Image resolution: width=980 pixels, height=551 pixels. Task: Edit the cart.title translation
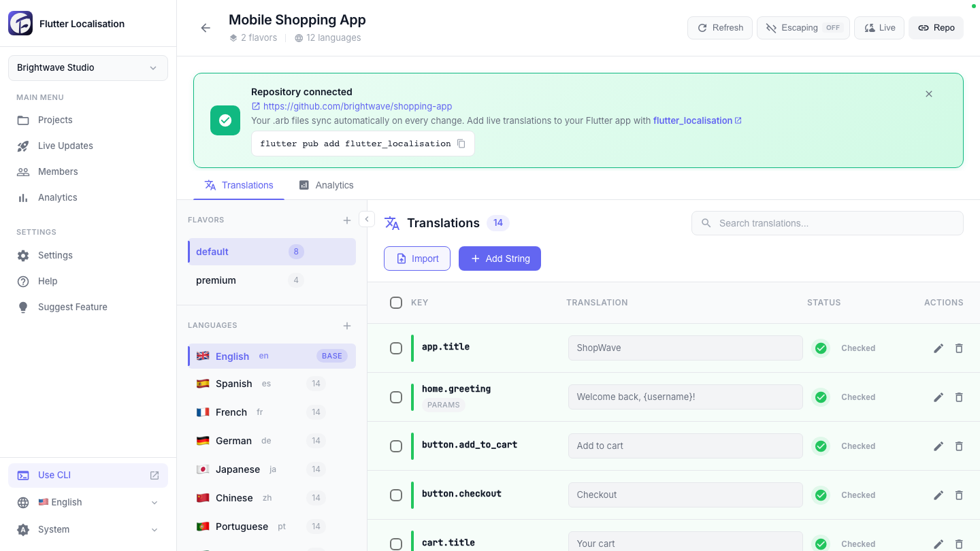tap(938, 544)
